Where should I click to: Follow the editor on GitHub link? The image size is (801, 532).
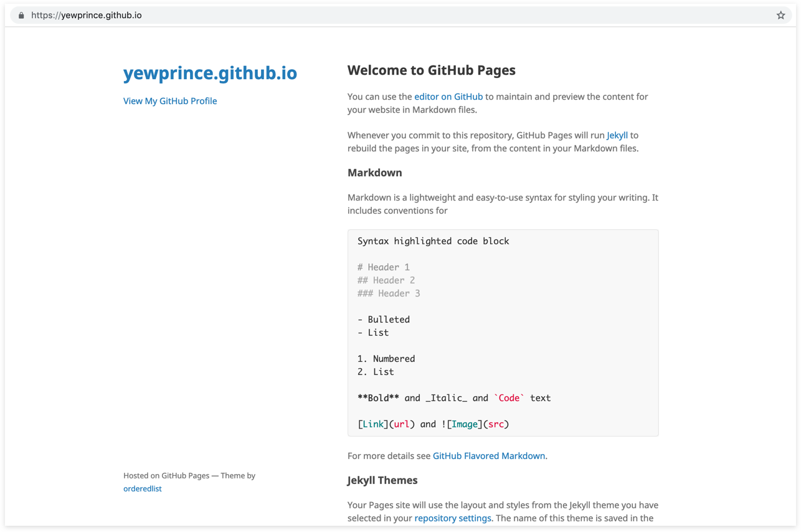[448, 97]
